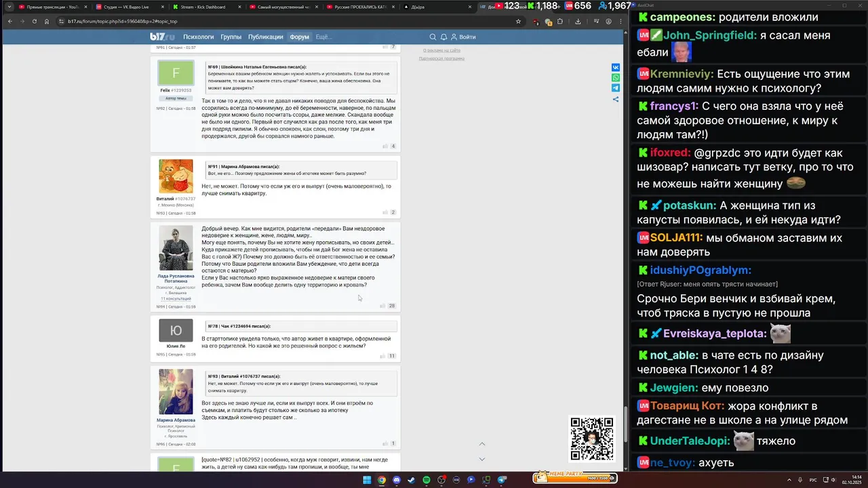Open Discord from the taskbar
Image resolution: width=868 pixels, height=488 pixels.
point(397,480)
